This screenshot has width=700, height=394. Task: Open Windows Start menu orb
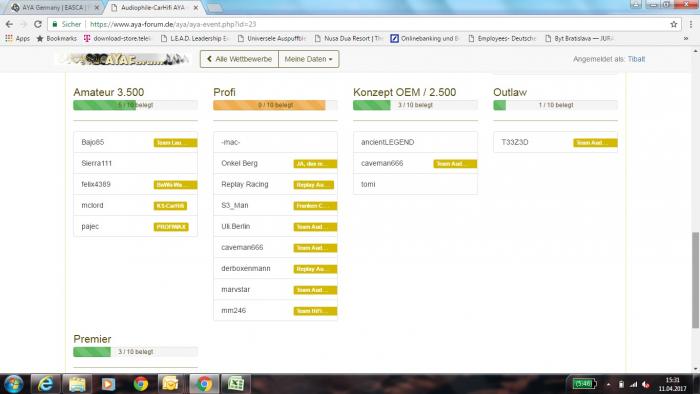[13, 384]
